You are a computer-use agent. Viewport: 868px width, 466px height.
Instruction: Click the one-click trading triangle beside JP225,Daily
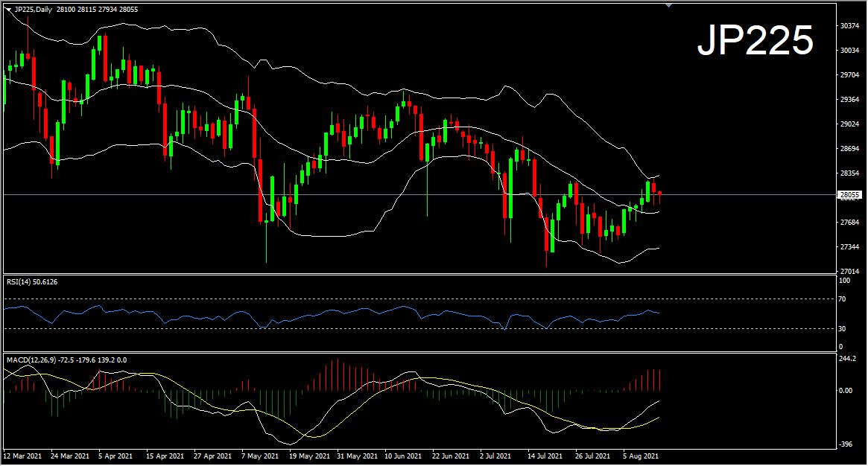click(8, 9)
